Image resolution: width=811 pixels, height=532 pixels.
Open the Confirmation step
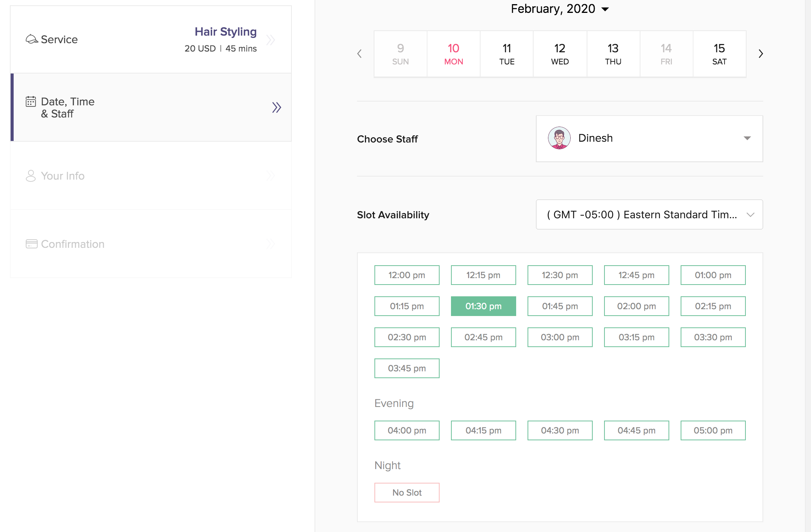(x=72, y=244)
